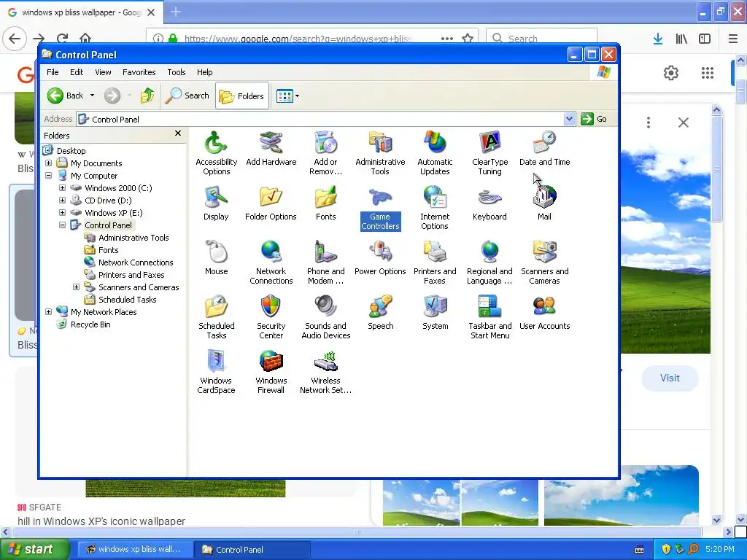Screen dimensions: 747x560
Task: Open the Favorites menu
Action: [139, 72]
